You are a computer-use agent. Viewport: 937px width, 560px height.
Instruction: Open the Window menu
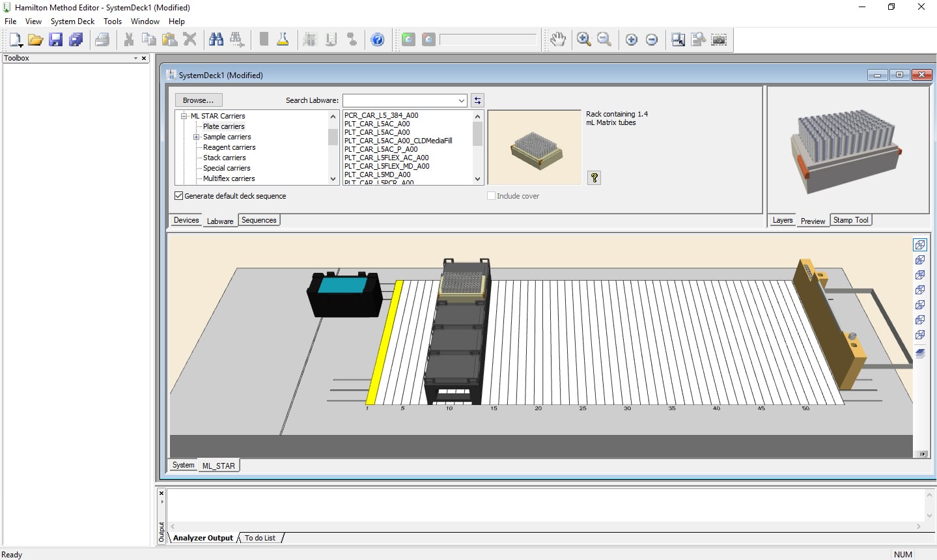point(145,21)
